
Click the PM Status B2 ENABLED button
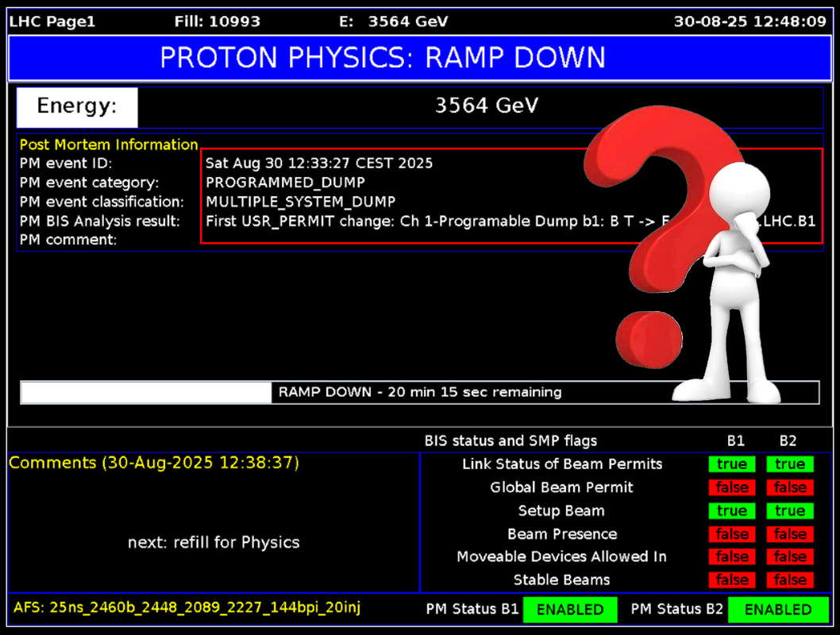pyautogui.click(x=778, y=610)
